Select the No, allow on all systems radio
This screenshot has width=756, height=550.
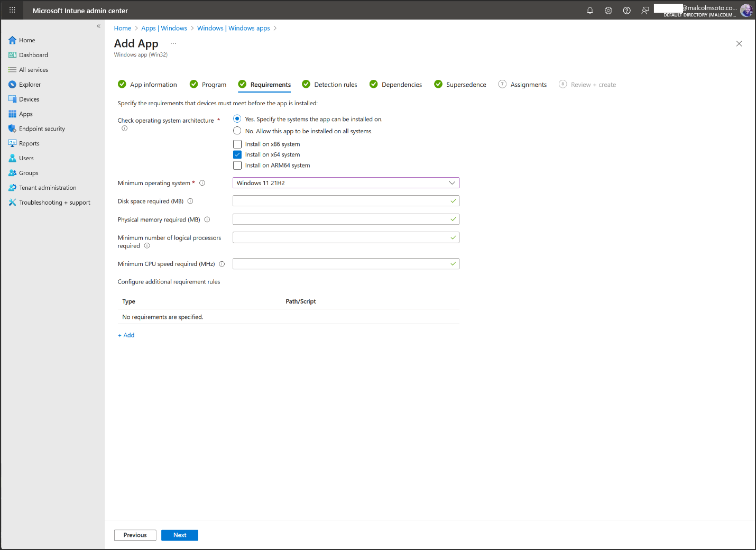coord(237,131)
